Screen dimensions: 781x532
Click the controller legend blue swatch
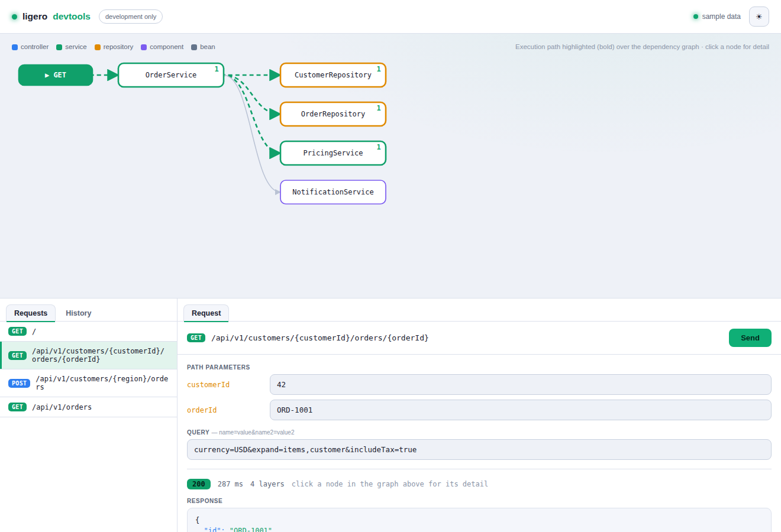(15, 47)
